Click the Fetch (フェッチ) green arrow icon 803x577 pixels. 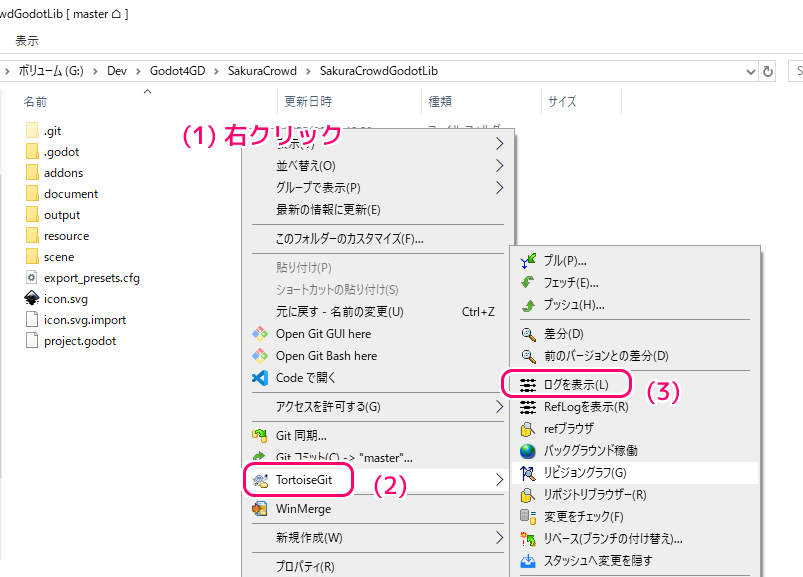click(527, 283)
